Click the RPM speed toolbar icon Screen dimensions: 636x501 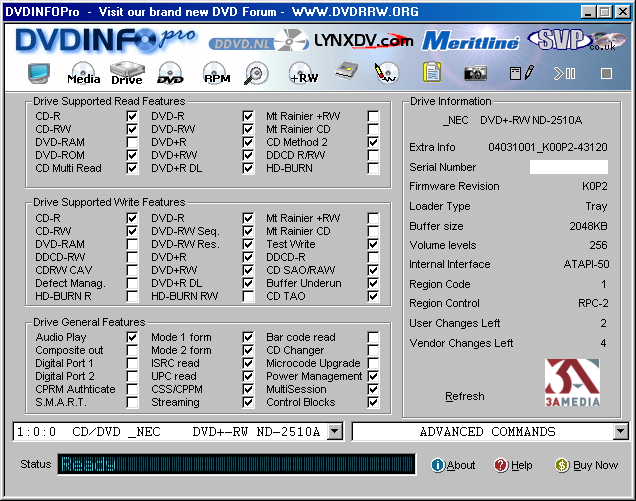click(216, 73)
